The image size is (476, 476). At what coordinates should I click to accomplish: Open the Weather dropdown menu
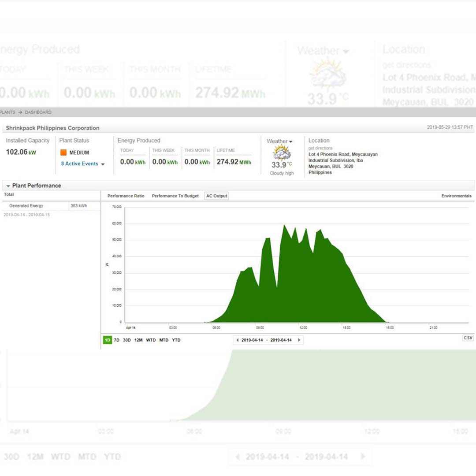(279, 141)
